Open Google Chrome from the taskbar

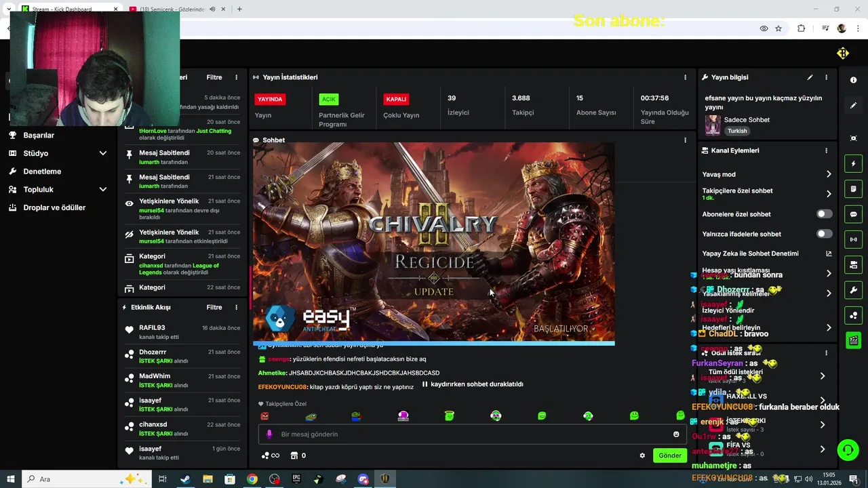pyautogui.click(x=252, y=479)
